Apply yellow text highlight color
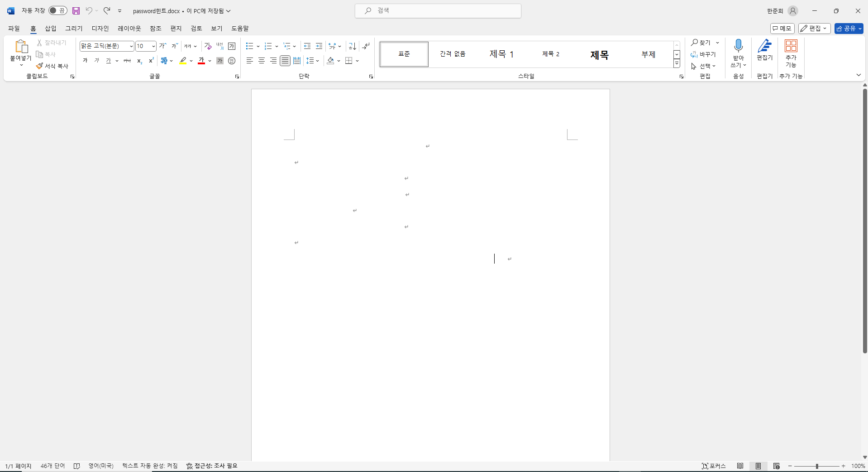 point(183,60)
